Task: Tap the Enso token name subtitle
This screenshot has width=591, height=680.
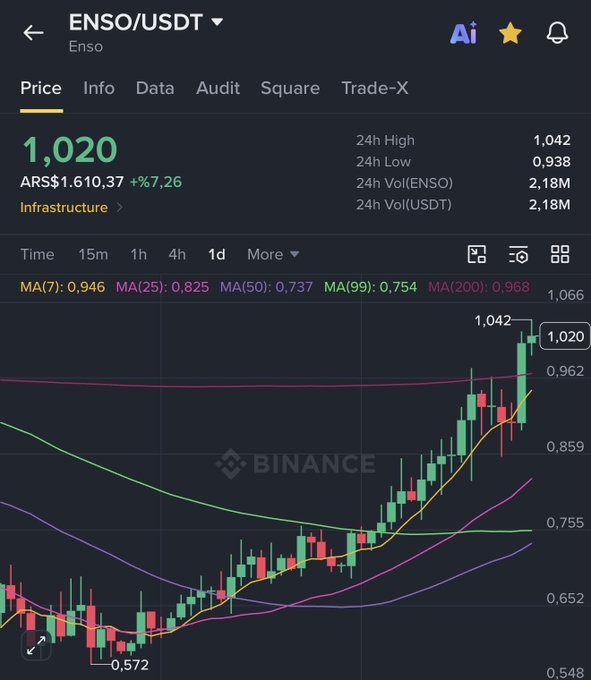Action: 86,46
